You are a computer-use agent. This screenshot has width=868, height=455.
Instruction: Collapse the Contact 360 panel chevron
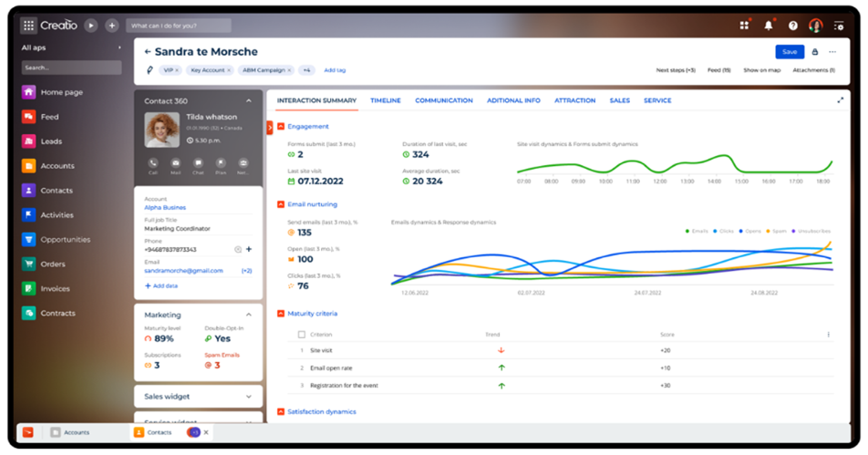pos(249,100)
